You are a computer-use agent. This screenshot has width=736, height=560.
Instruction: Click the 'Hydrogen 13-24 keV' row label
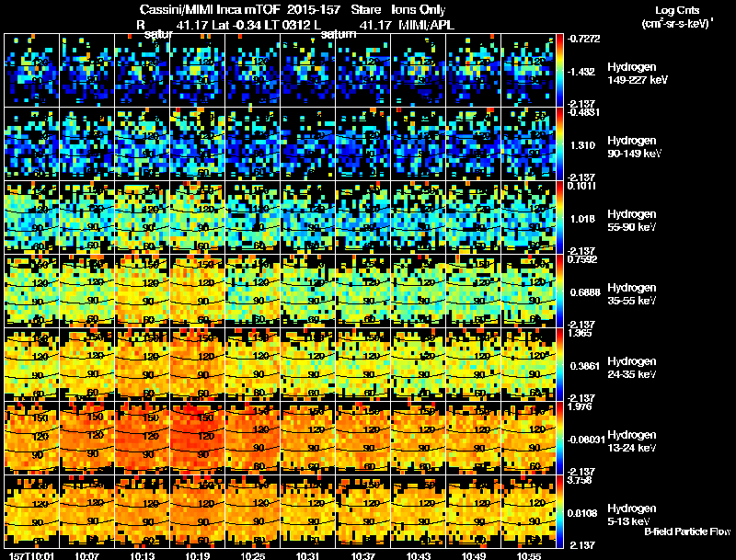[631, 441]
